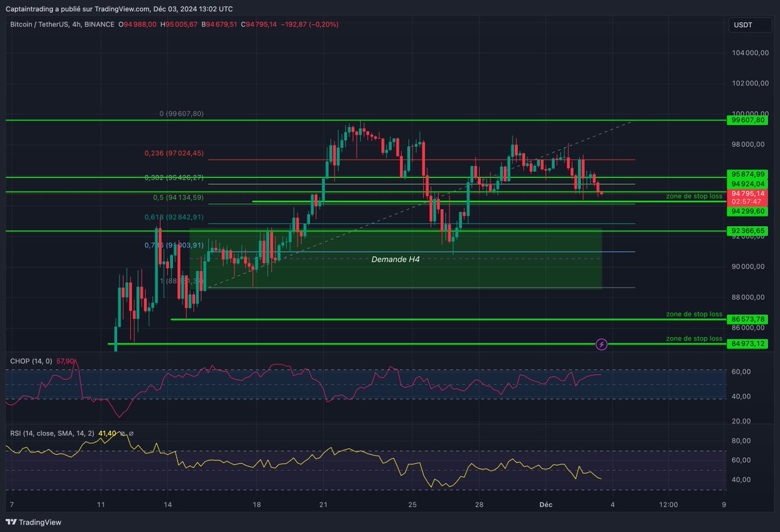Image resolution: width=780 pixels, height=532 pixels.
Task: Select the 95 874,99 green price label
Action: point(748,174)
